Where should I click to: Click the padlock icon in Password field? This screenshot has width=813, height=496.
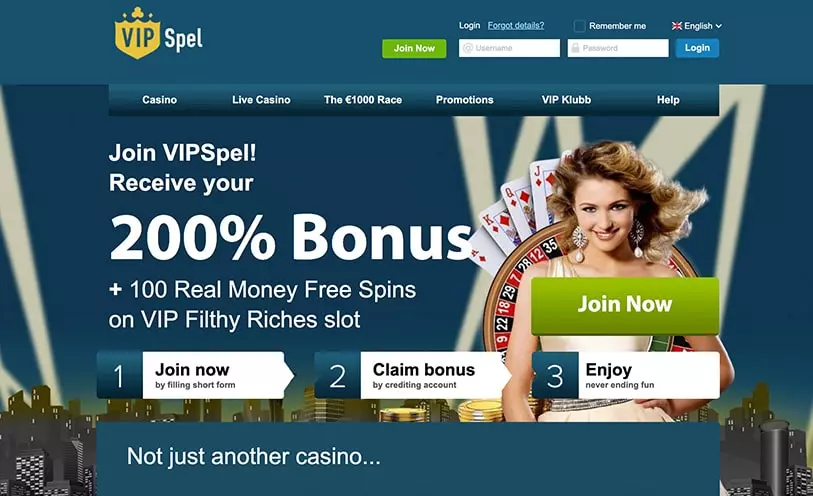click(x=575, y=48)
